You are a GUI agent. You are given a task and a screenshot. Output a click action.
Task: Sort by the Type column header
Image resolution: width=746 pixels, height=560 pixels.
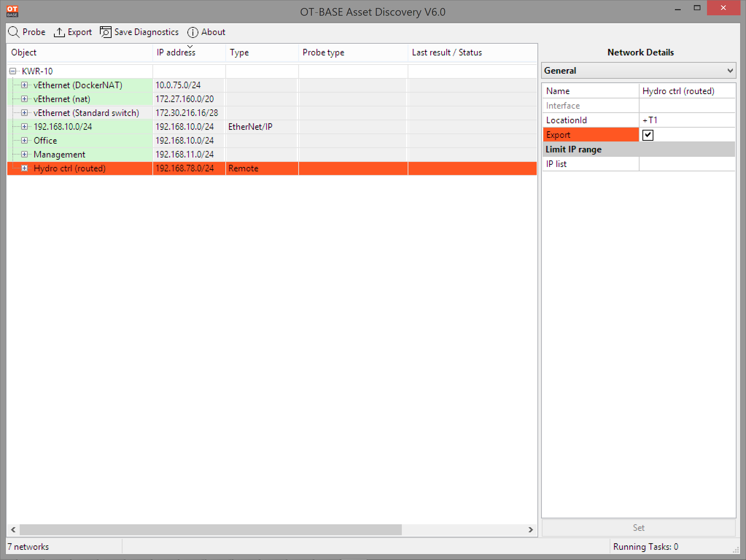[262, 52]
